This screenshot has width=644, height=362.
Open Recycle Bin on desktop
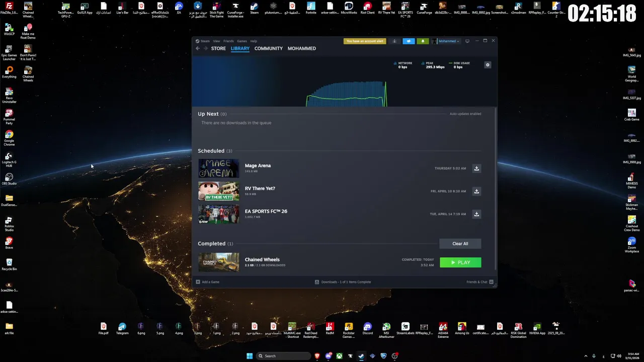(x=9, y=264)
